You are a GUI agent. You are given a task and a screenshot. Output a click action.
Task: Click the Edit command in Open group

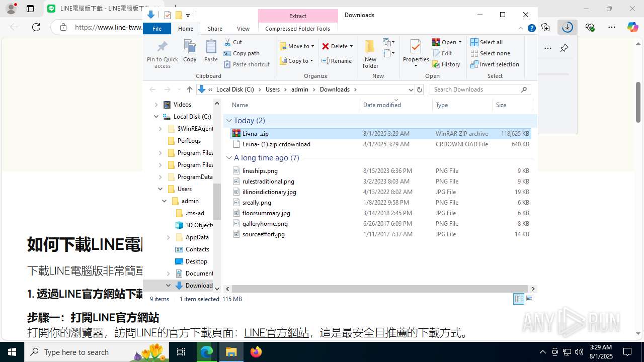(442, 53)
